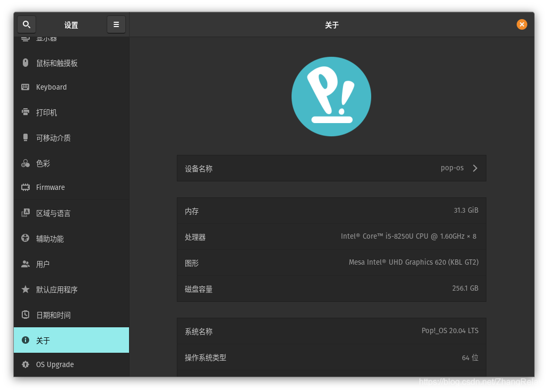
Task: Click the Intel Core i5-8250U processor value
Action: [408, 237]
